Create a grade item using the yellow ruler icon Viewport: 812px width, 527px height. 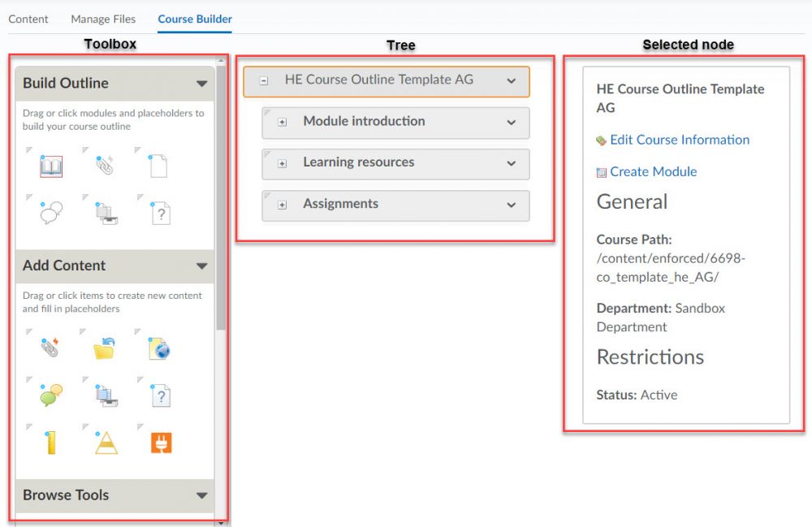tap(50, 443)
